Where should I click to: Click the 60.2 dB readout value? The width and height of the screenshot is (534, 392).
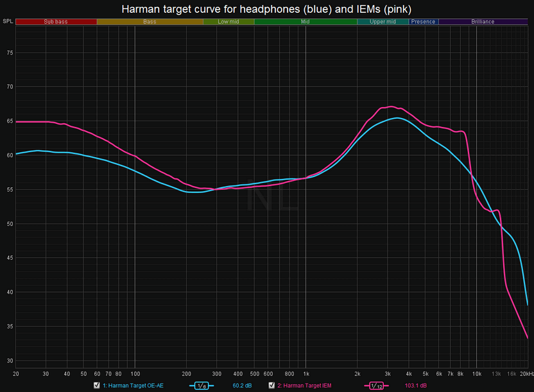click(242, 386)
